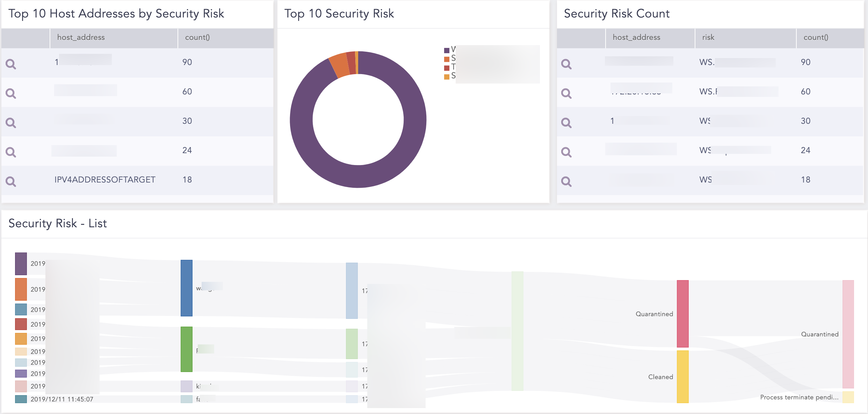Click magnifier icon beside count 60 in host table
Viewport: 868px width, 414px height.
(x=11, y=93)
